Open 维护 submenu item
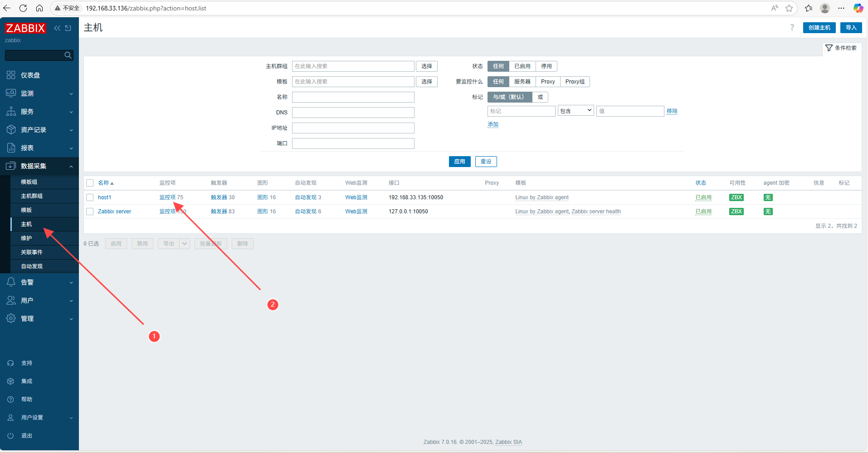868x453 pixels. 44,238
